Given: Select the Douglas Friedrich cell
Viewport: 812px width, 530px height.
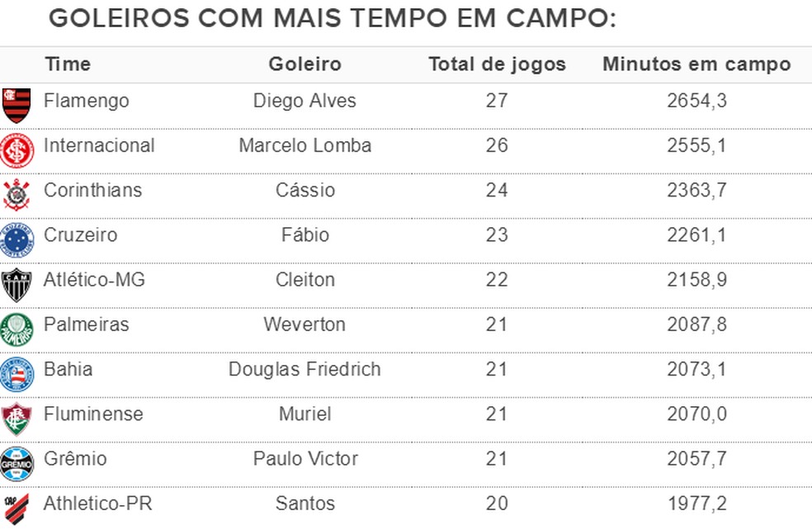Looking at the screenshot, I should pos(304,369).
